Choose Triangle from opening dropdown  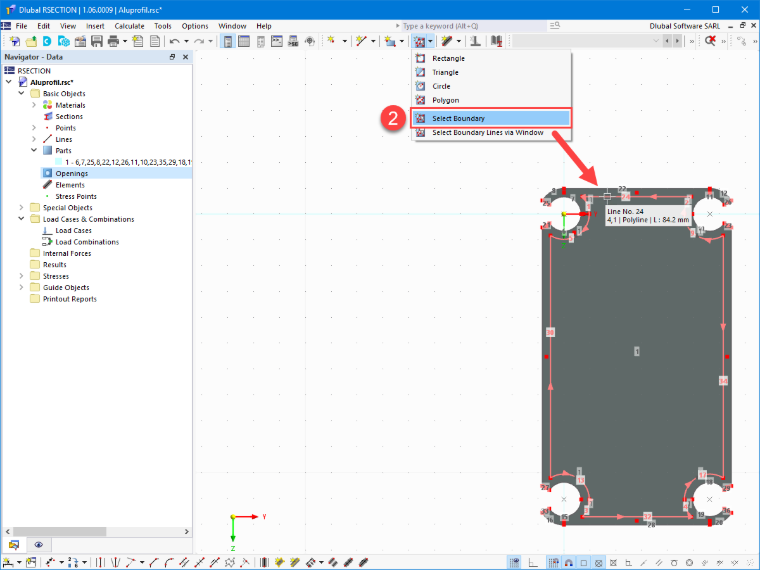pos(491,72)
